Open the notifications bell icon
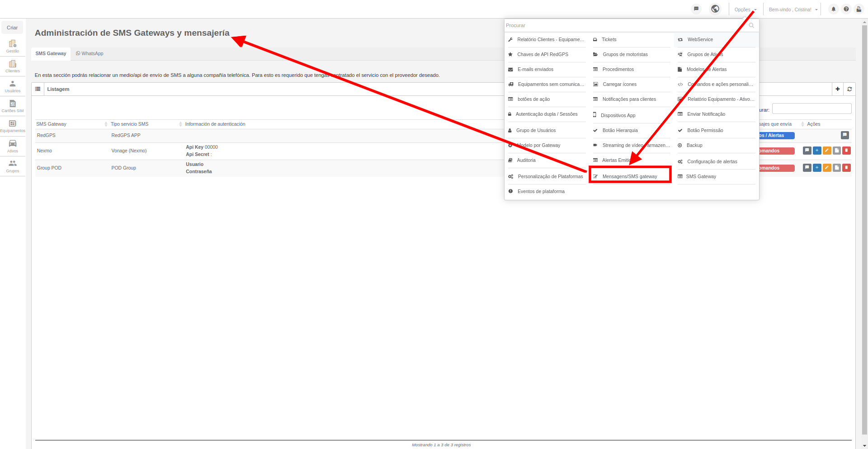868x449 pixels. (x=834, y=9)
